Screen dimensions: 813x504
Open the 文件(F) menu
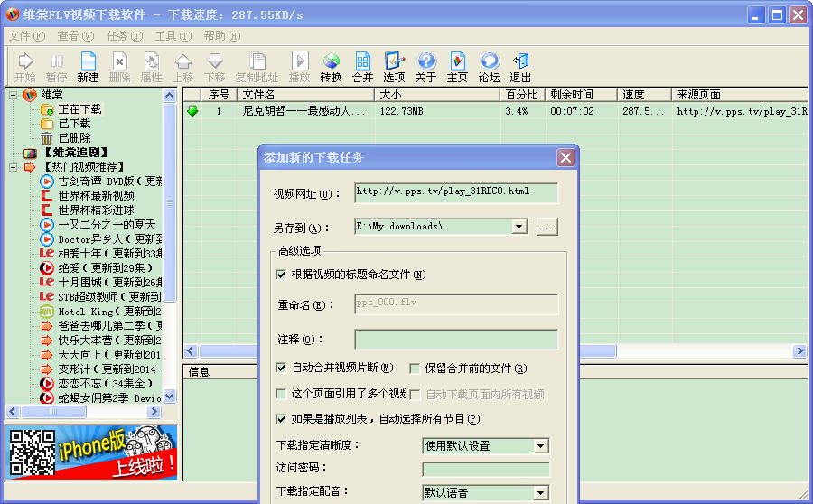coord(27,36)
